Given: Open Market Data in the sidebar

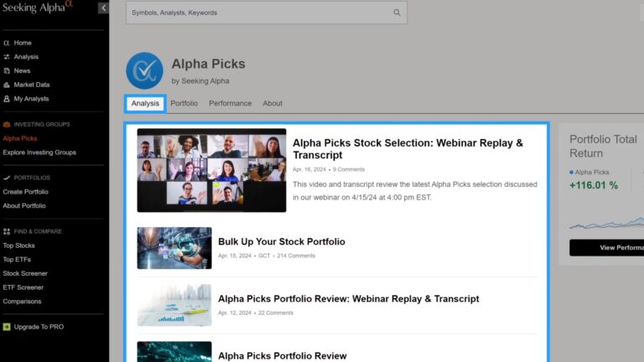Looking at the screenshot, I should tap(32, 85).
